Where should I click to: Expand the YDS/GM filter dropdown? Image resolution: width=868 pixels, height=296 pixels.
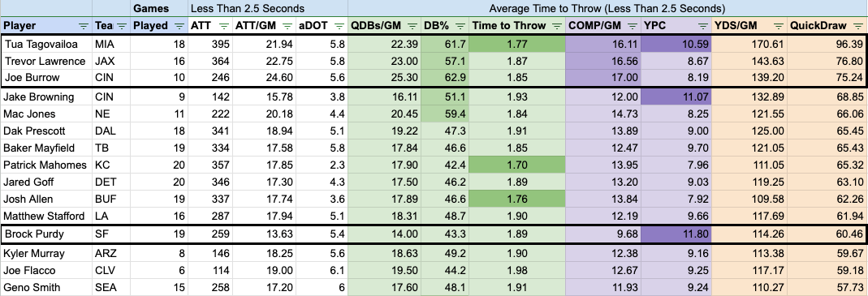(777, 25)
